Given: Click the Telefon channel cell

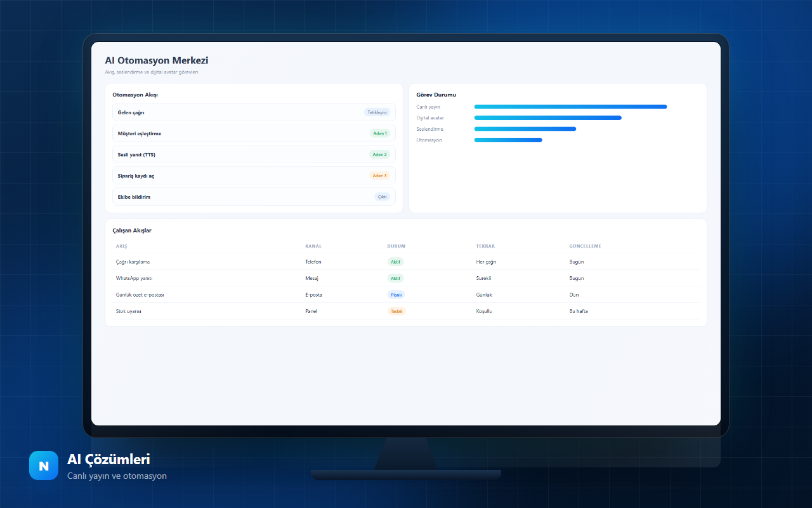Looking at the screenshot, I should click(313, 262).
